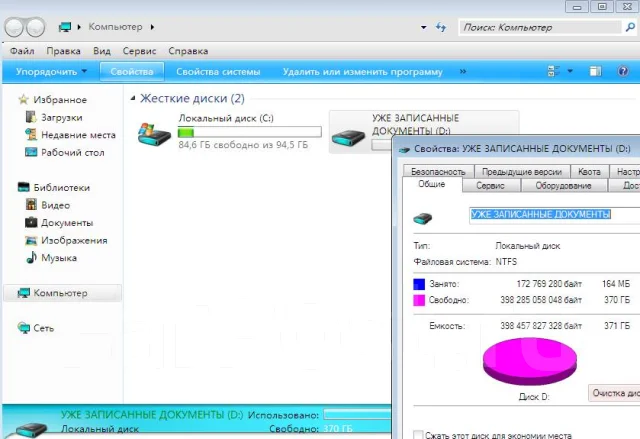Image resolution: width=640 pixels, height=439 pixels.
Task: Click the search magnifier icon
Action: click(x=630, y=27)
